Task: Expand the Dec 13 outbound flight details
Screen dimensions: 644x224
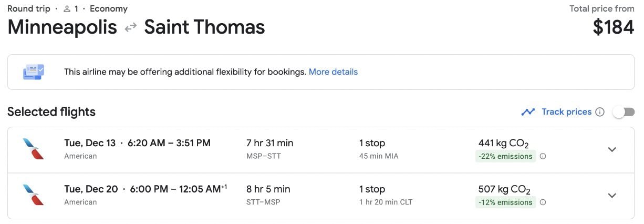Action: click(612, 149)
